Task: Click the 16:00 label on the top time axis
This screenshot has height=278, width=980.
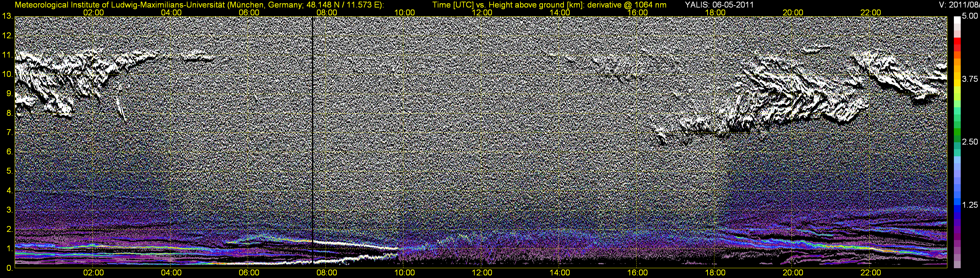Action: pyautogui.click(x=638, y=12)
